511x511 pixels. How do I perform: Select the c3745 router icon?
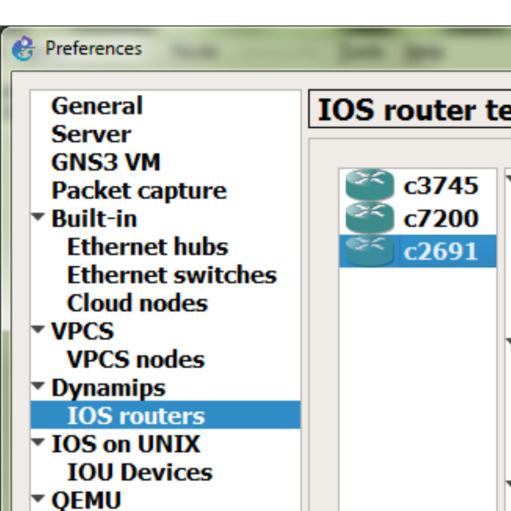(370, 184)
